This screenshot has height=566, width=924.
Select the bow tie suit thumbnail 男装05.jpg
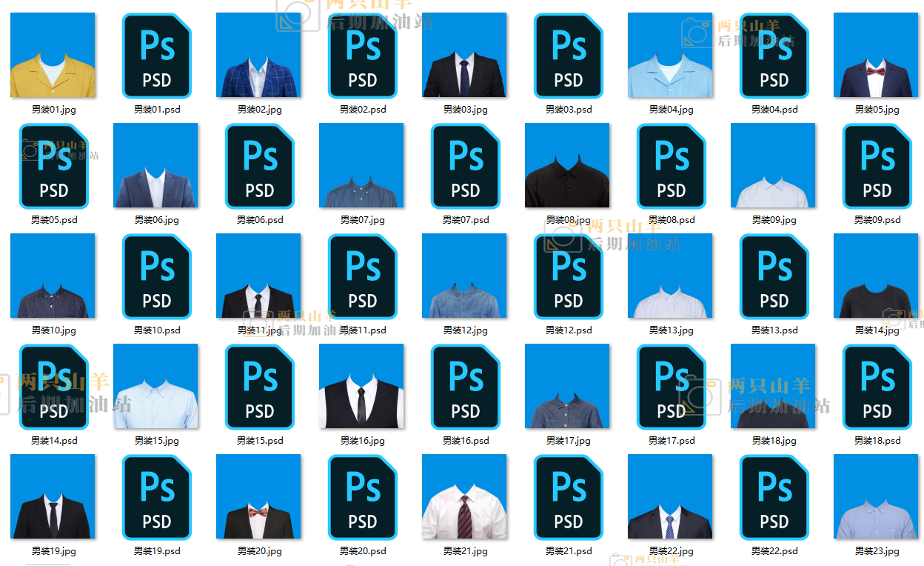pos(876,56)
